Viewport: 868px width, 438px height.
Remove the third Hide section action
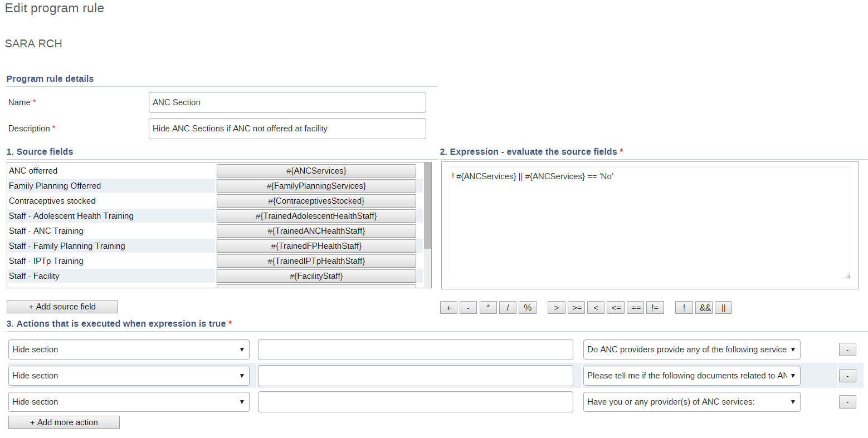point(847,402)
